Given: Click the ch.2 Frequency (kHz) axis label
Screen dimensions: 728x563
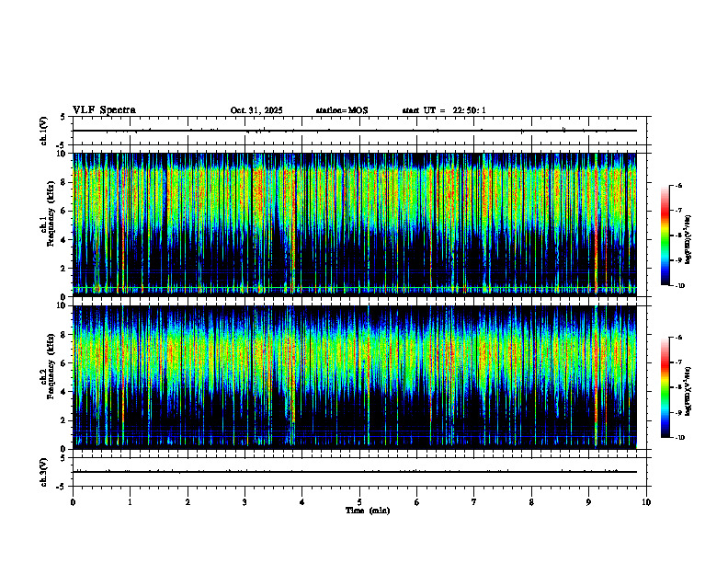Looking at the screenshot, I should pyautogui.click(x=48, y=366).
